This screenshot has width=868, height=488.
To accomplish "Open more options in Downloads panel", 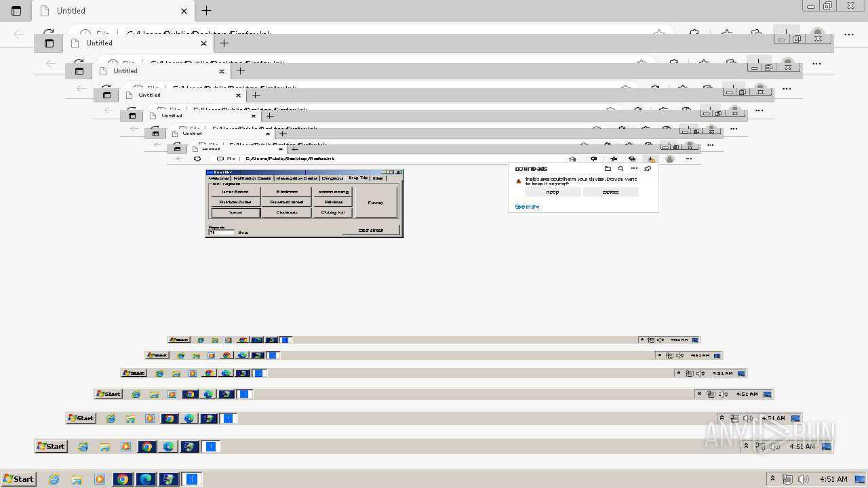I will click(634, 169).
